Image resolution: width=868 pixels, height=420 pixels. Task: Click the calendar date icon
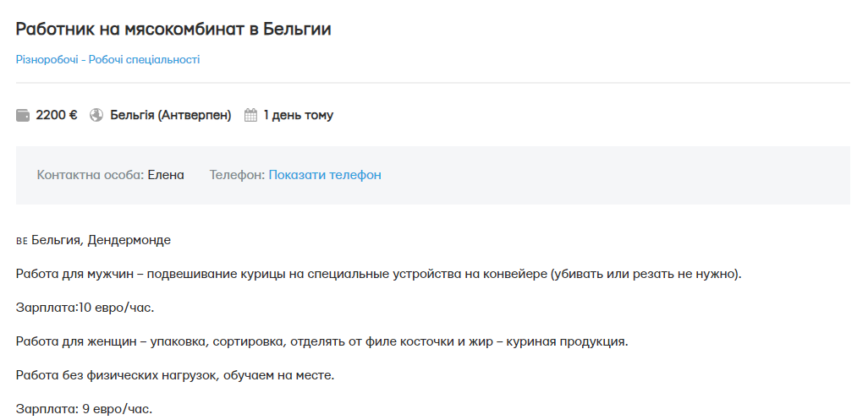(x=250, y=116)
